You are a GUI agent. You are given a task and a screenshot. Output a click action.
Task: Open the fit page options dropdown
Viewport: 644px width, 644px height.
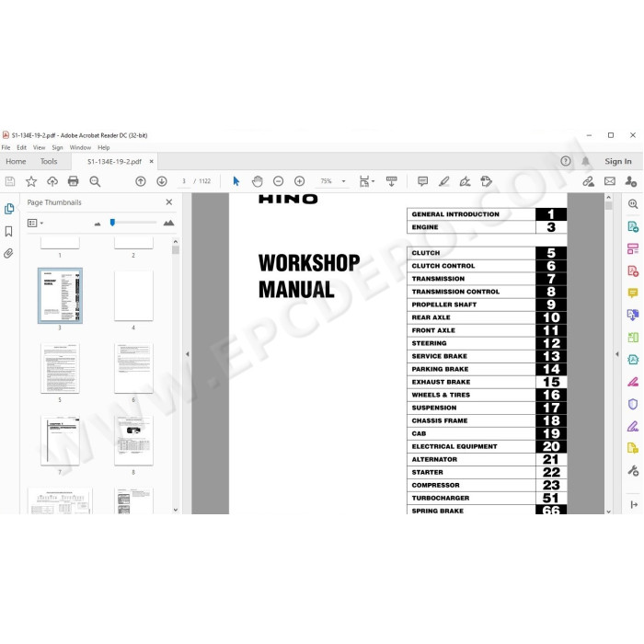(x=366, y=181)
